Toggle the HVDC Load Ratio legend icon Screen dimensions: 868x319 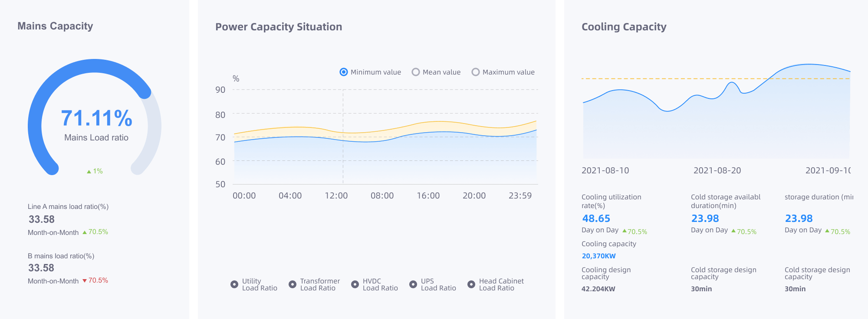tap(355, 284)
